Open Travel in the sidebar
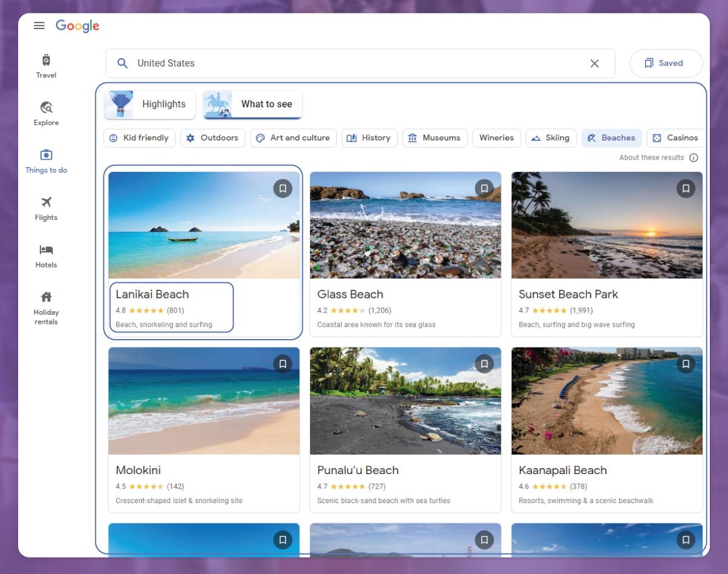The height and width of the screenshot is (574, 728). 46,66
